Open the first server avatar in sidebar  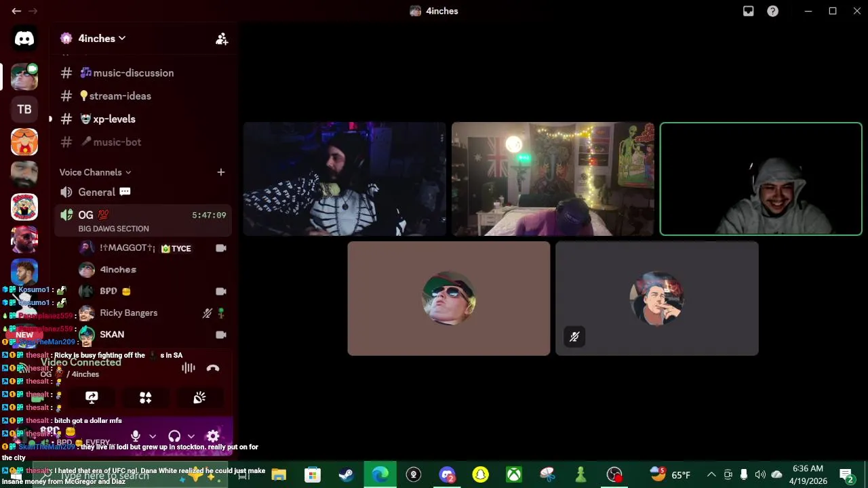click(24, 77)
